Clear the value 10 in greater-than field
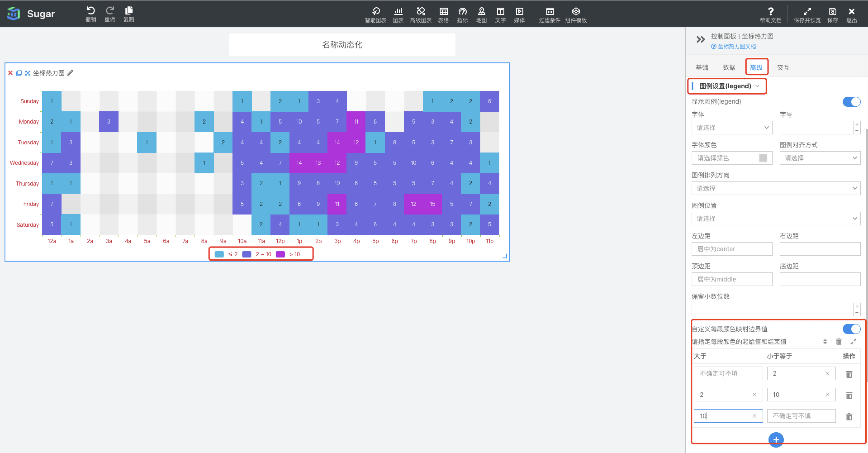Viewport: 868px width, 453px height. tap(754, 416)
